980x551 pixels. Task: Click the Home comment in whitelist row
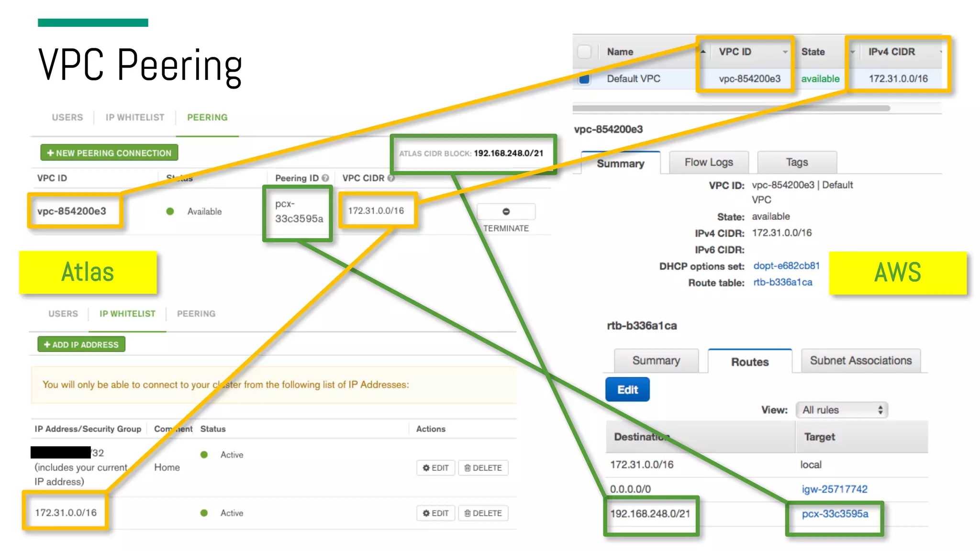coord(167,467)
